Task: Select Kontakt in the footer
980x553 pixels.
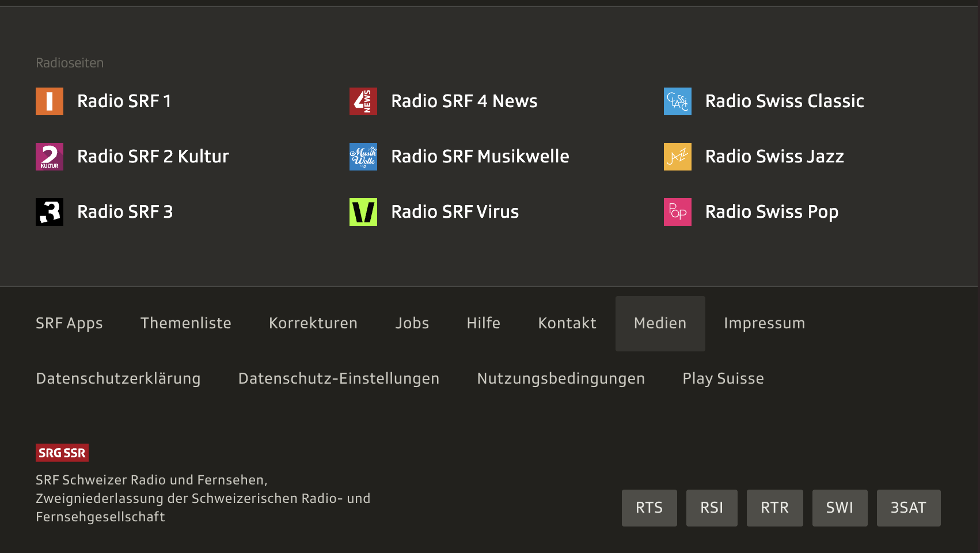Action: (x=567, y=323)
